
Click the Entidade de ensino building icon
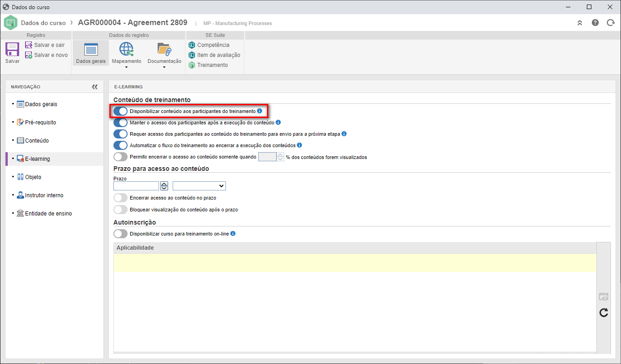point(20,214)
